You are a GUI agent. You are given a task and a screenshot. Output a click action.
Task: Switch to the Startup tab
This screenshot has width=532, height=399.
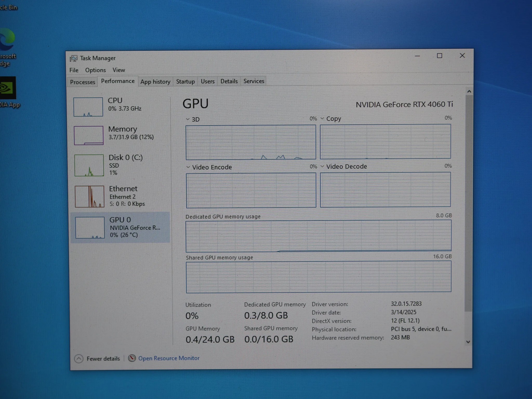185,82
